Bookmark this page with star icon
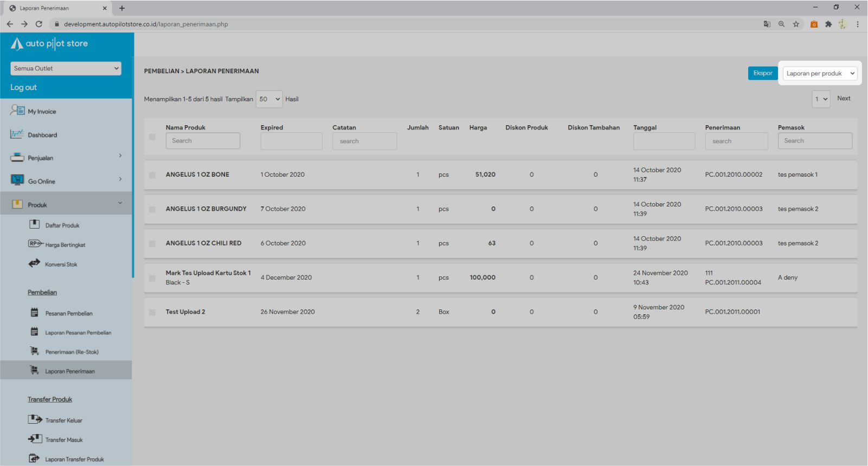The image size is (868, 466). click(x=796, y=24)
